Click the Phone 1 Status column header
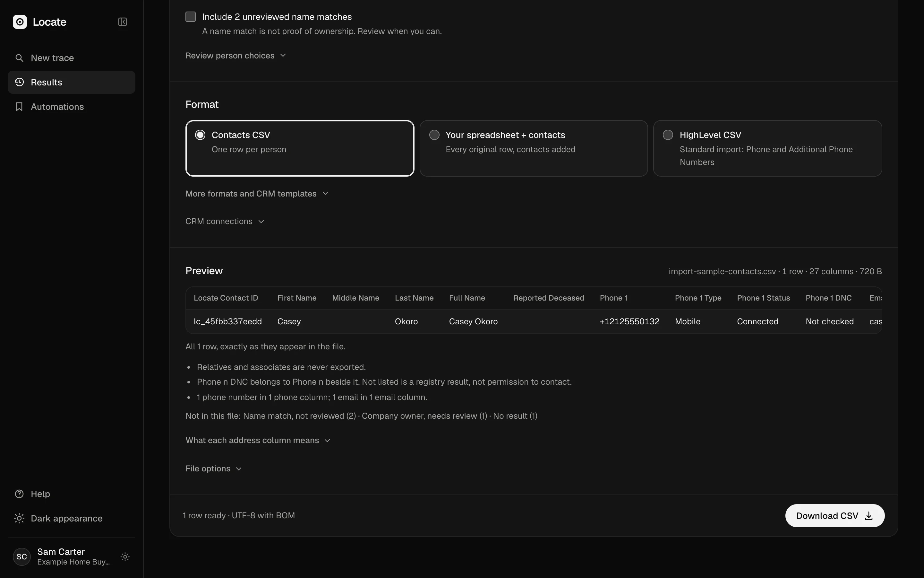924x578 pixels. (x=763, y=298)
